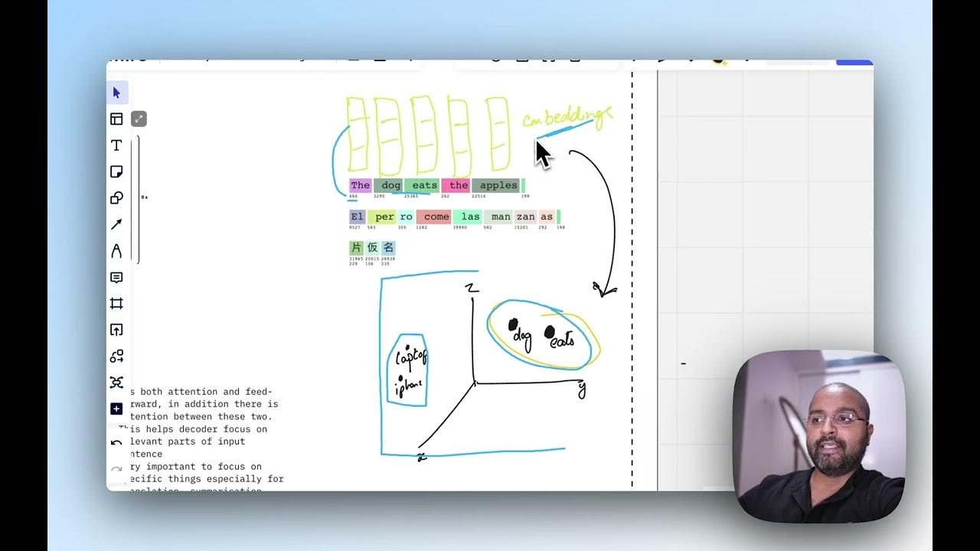Pick the Frame tool
The height and width of the screenshot is (551, 980).
[116, 304]
